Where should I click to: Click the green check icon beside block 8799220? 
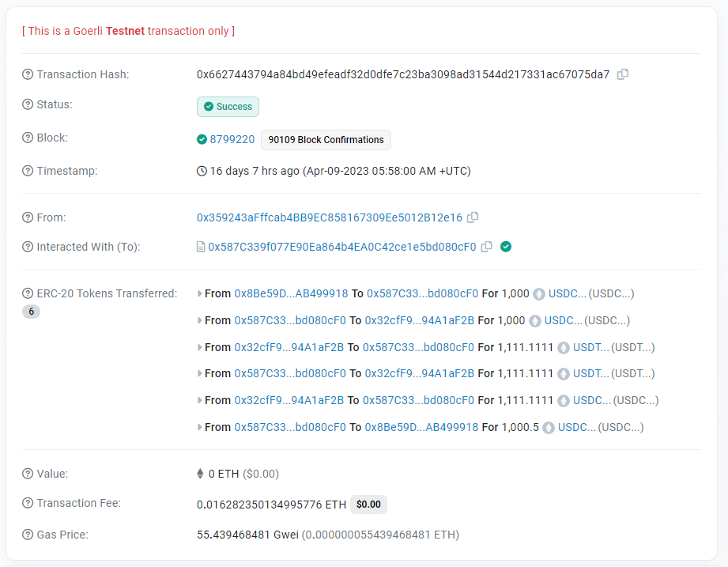202,139
